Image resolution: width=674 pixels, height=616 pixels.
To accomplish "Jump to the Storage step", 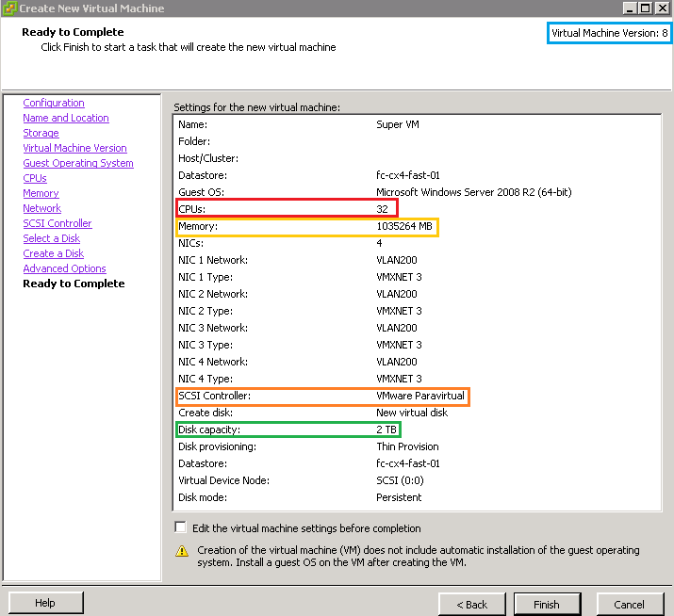I will [41, 133].
